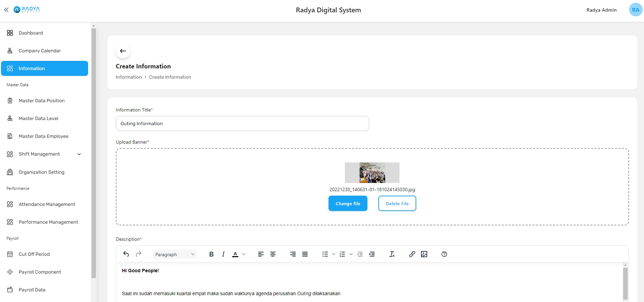Click the sidebar vertical scrollbar
Screen dimensions: 644x302
tap(94, 153)
